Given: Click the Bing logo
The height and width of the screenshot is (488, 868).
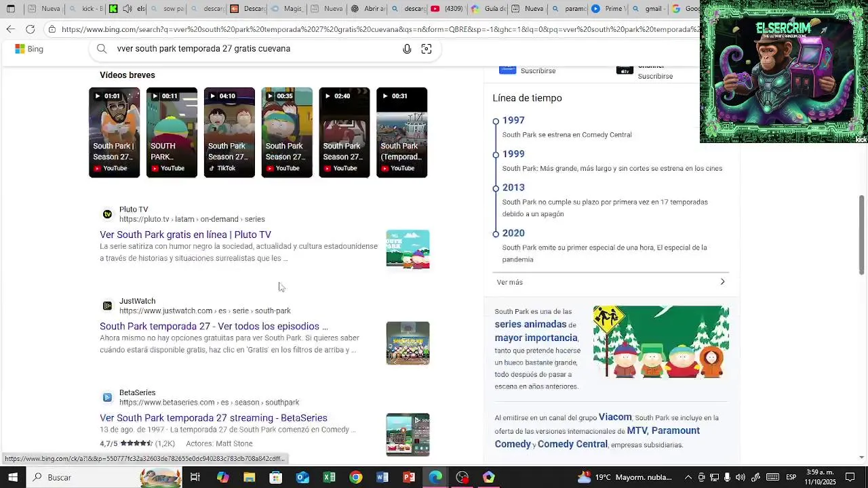Looking at the screenshot, I should click(x=29, y=49).
